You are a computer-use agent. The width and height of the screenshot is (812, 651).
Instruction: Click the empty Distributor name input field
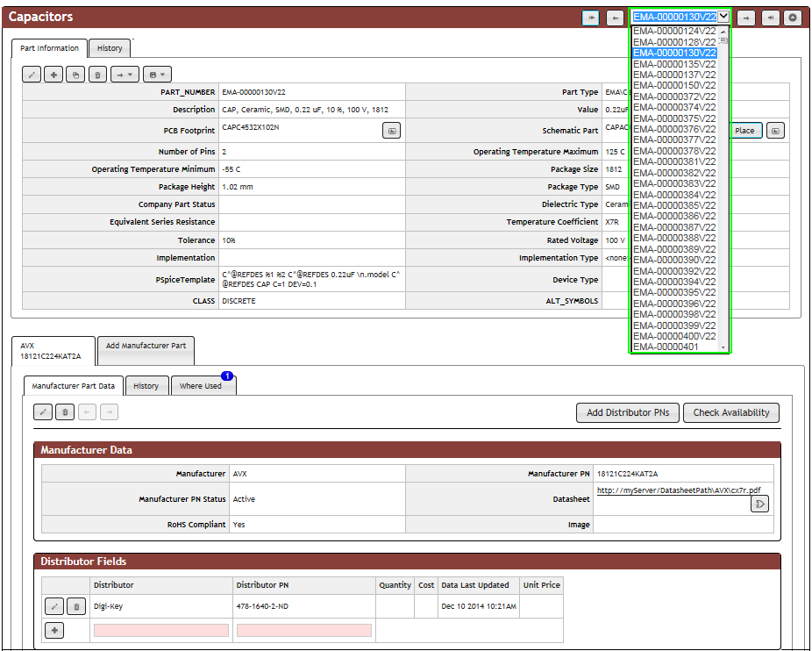[x=161, y=630]
